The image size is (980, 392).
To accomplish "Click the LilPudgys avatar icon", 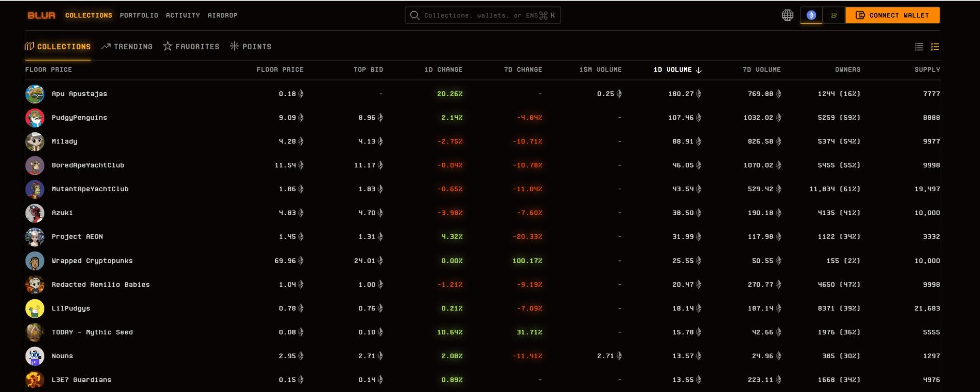I will [x=35, y=308].
